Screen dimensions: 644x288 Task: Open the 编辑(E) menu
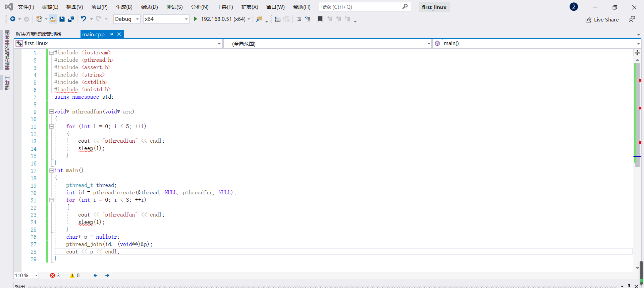click(x=50, y=7)
